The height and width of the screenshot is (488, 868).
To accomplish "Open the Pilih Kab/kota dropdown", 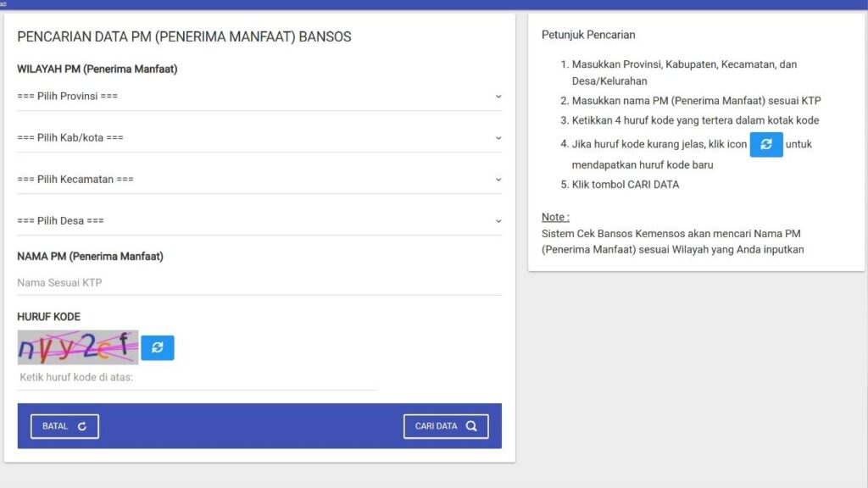I will tap(254, 137).
